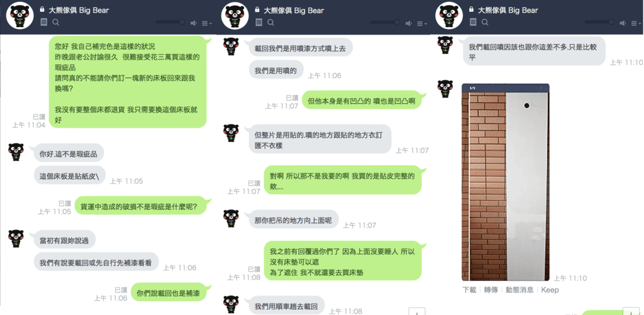Open the notes icon in the rightmost chat header
The image size is (644, 315).
click(473, 23)
